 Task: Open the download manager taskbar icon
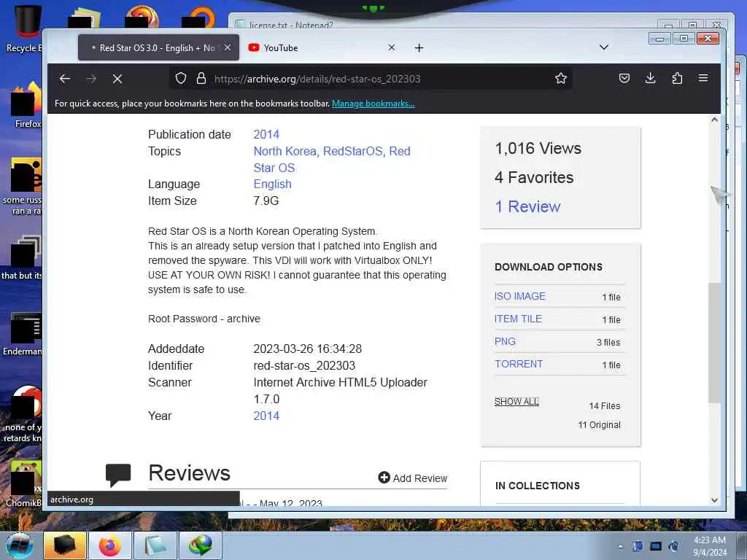click(200, 545)
